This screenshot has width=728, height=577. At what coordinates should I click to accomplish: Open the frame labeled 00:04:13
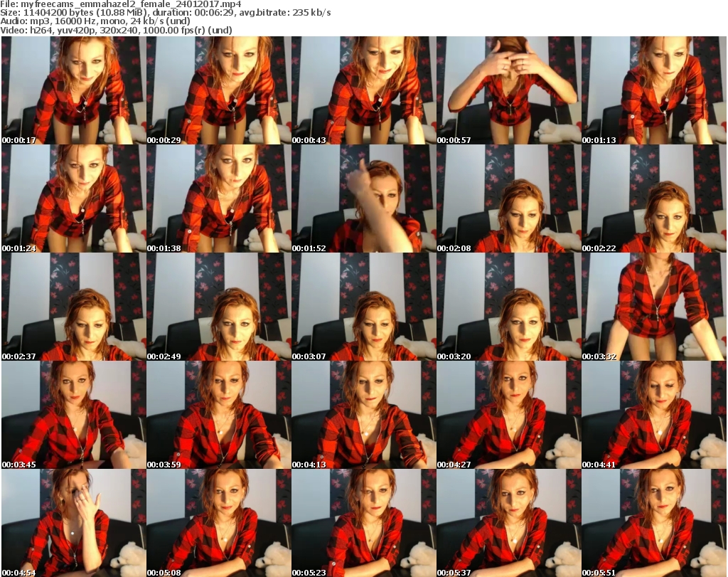click(x=363, y=415)
